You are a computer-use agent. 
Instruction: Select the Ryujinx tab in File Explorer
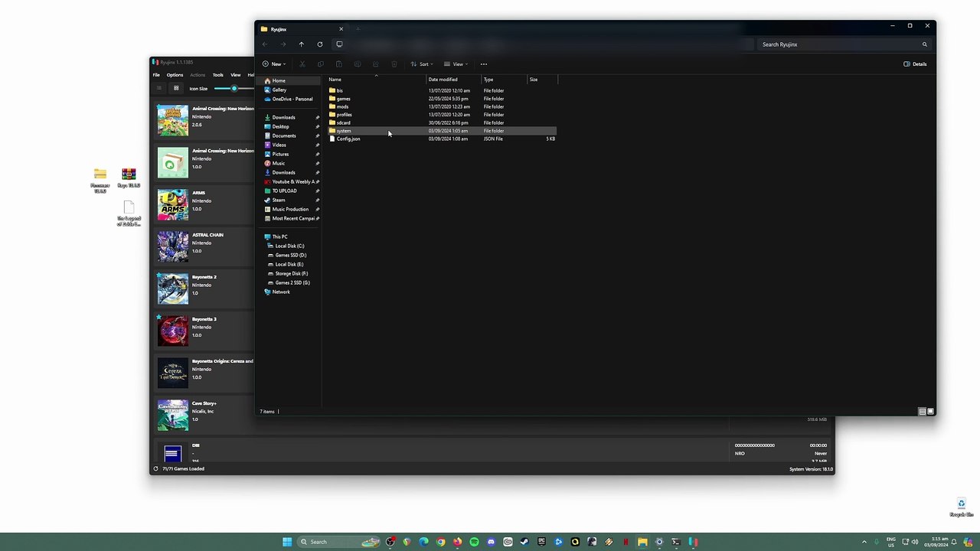[302, 29]
